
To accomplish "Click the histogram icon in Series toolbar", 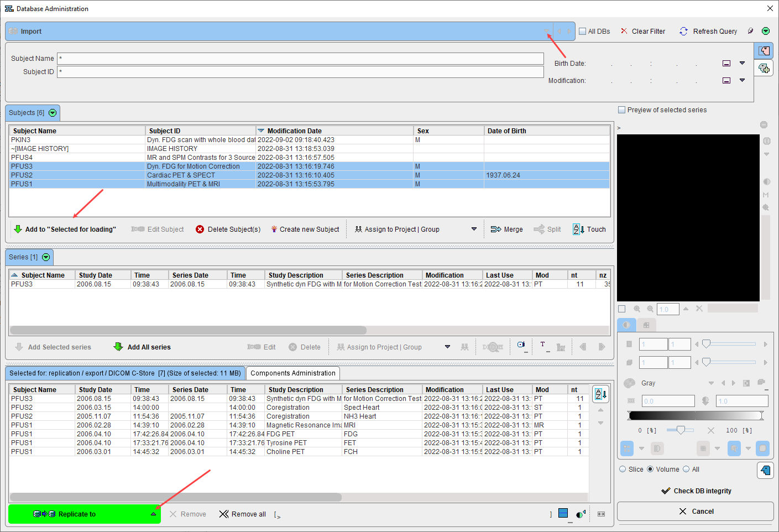I will [x=561, y=347].
